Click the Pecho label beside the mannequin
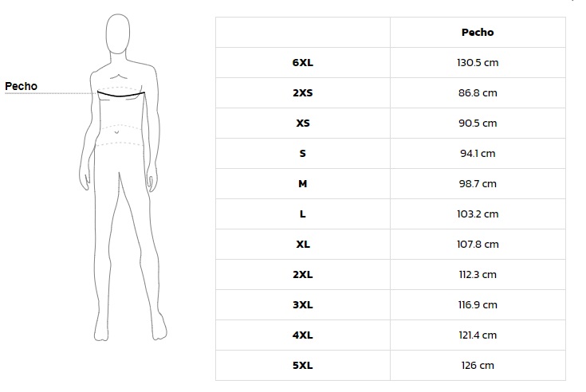This screenshot has width=586, height=392. point(22,86)
